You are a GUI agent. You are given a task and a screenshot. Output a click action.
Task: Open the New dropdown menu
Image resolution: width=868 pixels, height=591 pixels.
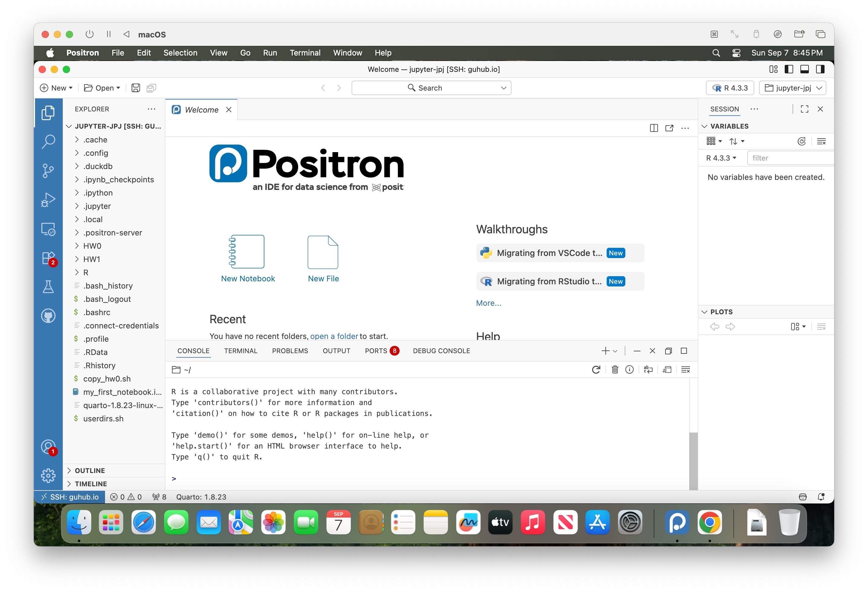(x=56, y=88)
